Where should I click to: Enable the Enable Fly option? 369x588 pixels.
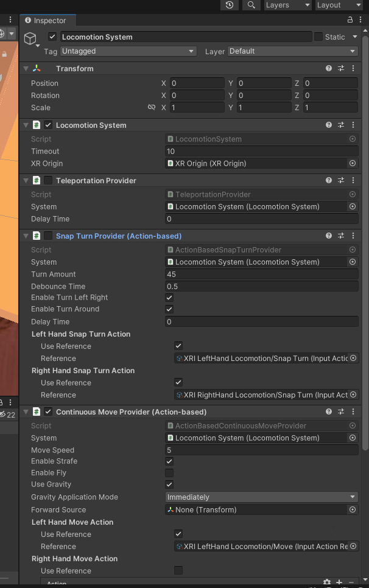pyautogui.click(x=169, y=473)
